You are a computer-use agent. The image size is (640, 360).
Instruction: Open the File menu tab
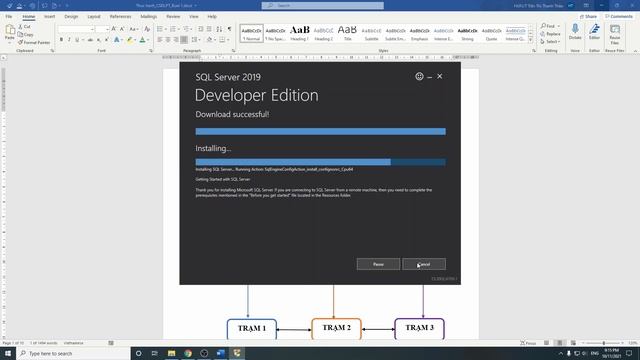click(x=9, y=16)
